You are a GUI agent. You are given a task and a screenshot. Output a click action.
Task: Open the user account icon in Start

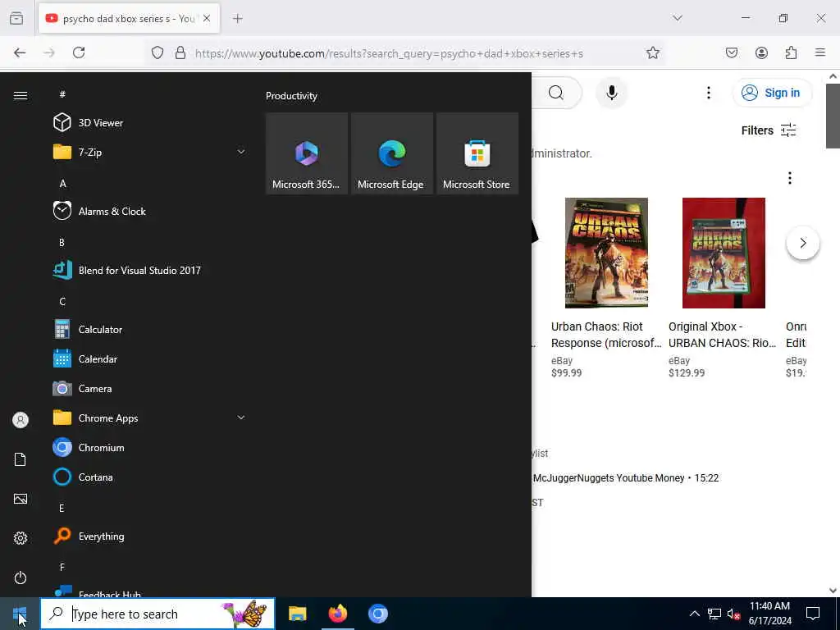[x=21, y=420]
